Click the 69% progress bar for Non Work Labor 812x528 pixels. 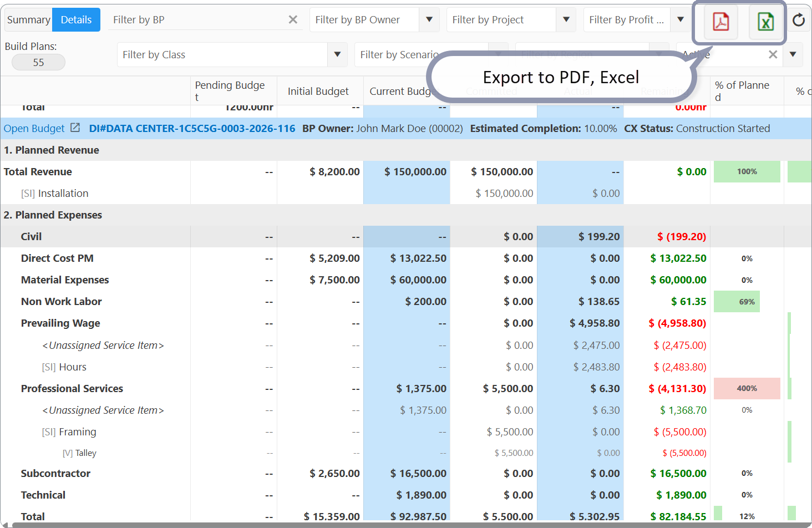click(737, 302)
